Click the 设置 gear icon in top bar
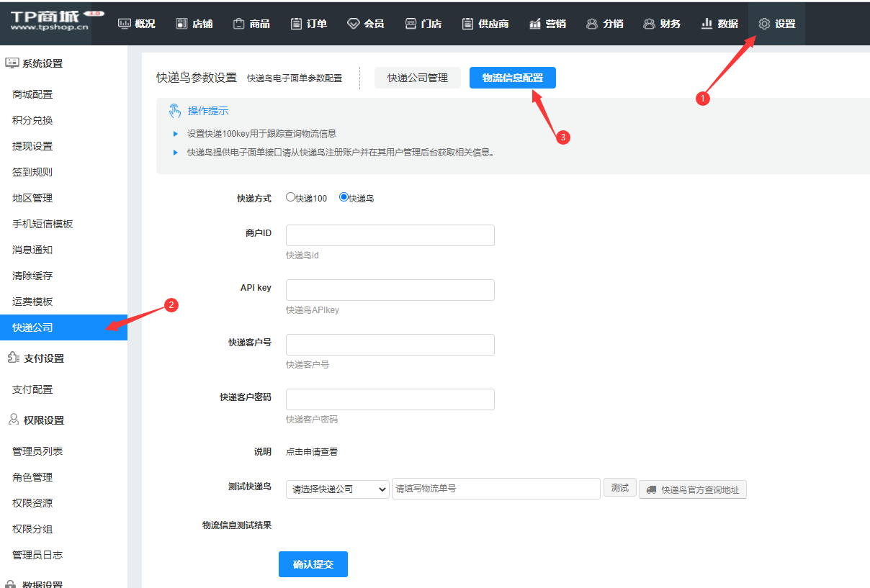The height and width of the screenshot is (588, 870). (x=764, y=24)
